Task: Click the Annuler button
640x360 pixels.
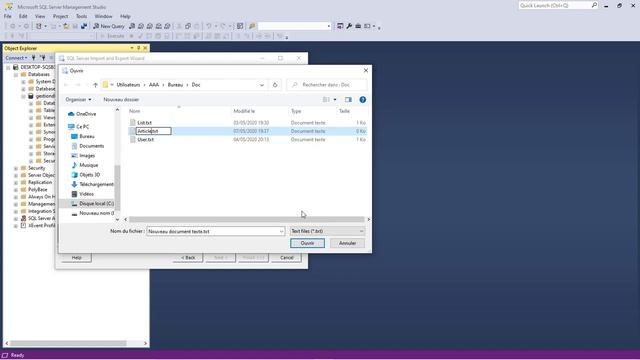Action: [x=347, y=243]
